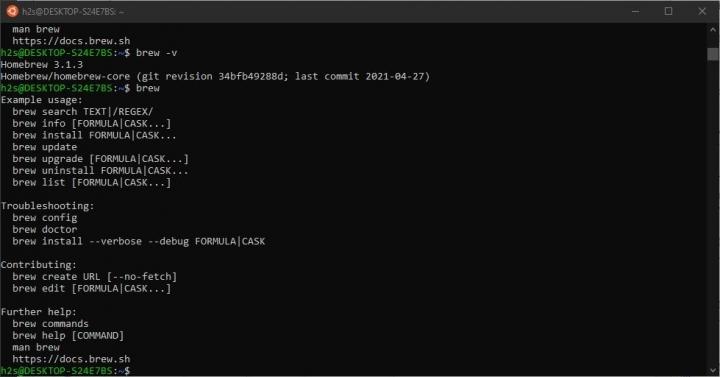Click the scrollbar up arrow
Viewport: 720px width, 377px height.
click(x=713, y=29)
